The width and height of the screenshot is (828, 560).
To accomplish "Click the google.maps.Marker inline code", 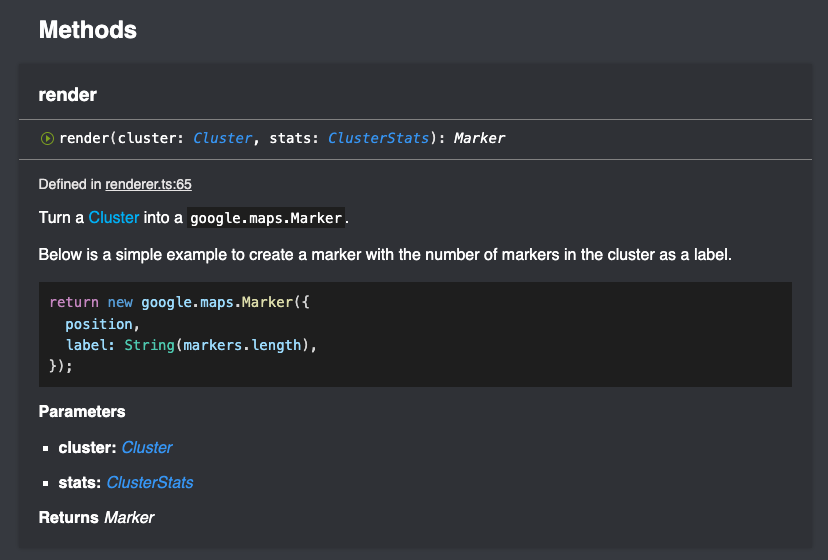I will (x=266, y=218).
